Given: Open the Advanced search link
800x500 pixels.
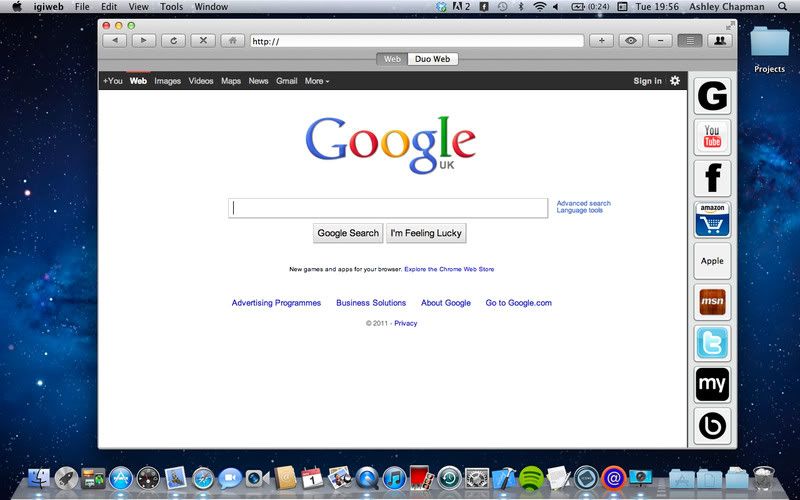Looking at the screenshot, I should 584,203.
